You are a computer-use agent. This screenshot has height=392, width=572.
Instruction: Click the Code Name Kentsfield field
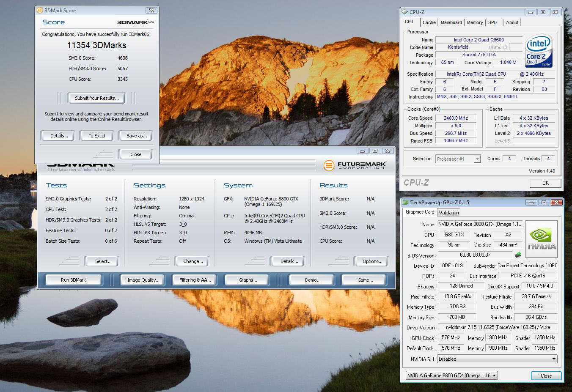pyautogui.click(x=458, y=47)
